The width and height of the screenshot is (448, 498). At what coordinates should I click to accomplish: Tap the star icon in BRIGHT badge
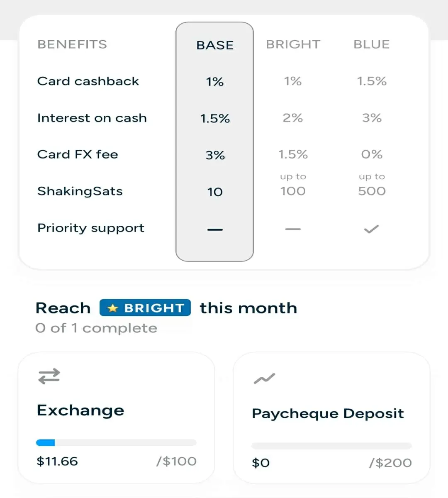[113, 308]
